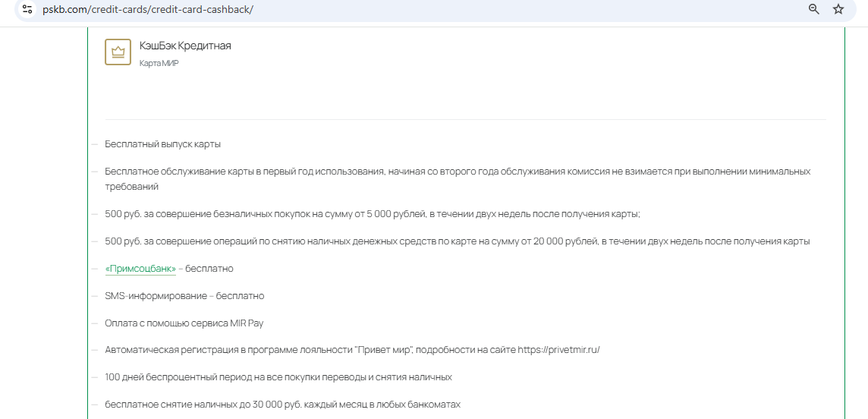The height and width of the screenshot is (419, 868).
Task: Click "Оплата с помощью сервиса MIR Pay"
Action: point(184,323)
